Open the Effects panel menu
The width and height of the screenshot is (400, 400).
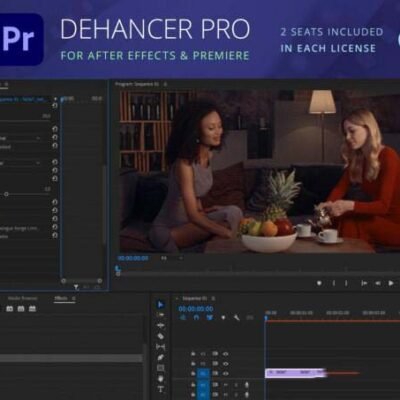(73, 298)
